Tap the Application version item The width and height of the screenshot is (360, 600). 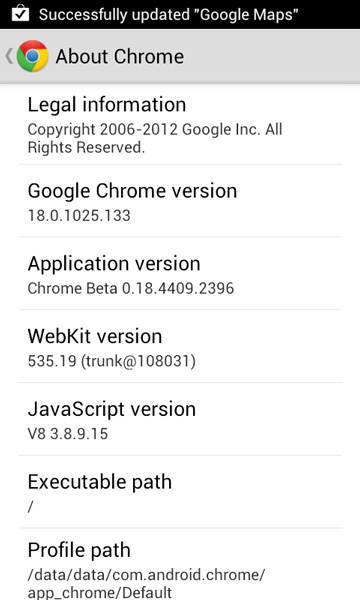[180, 274]
